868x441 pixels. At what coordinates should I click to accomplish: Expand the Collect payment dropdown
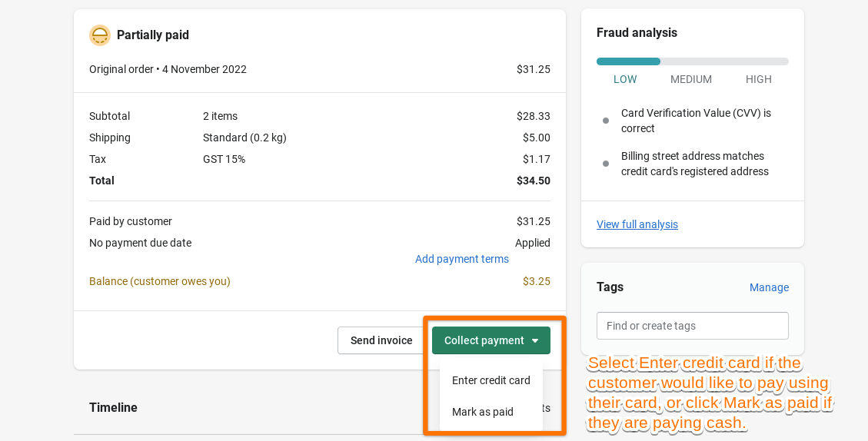(491, 340)
